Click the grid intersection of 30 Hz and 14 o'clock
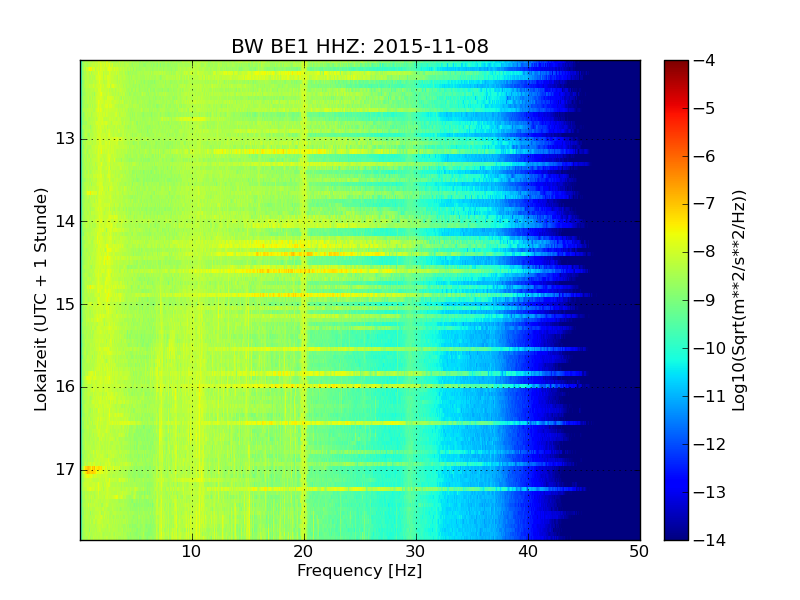800x600 pixels. pos(416,222)
